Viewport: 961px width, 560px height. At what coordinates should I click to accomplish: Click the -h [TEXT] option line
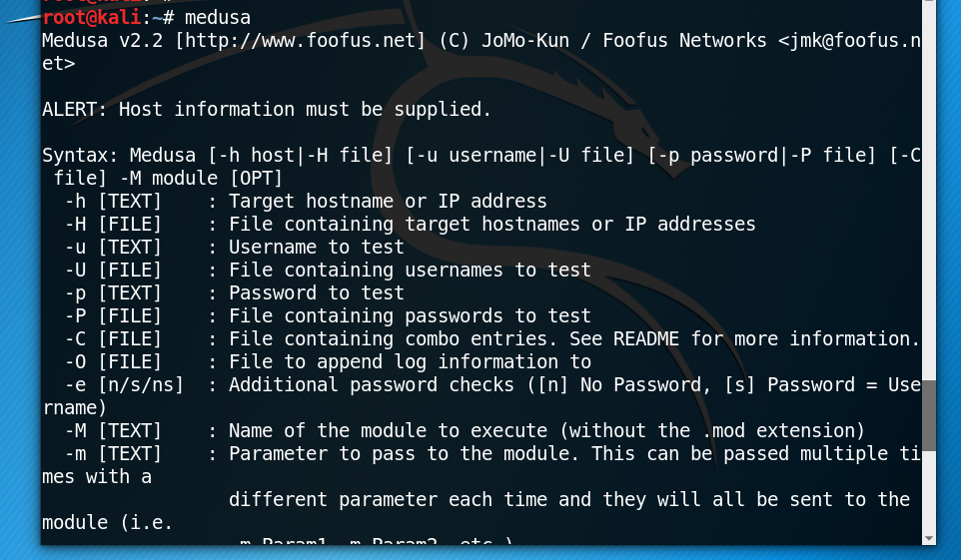click(306, 201)
